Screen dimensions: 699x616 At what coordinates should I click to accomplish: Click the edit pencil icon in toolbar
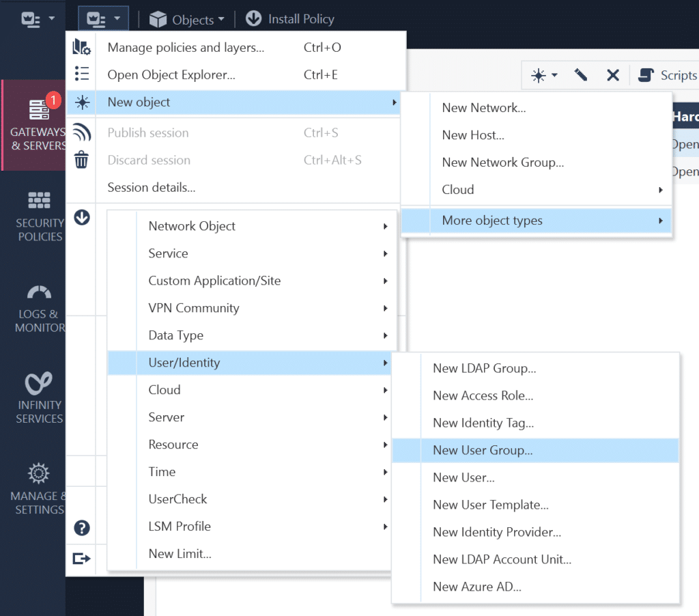coord(581,75)
